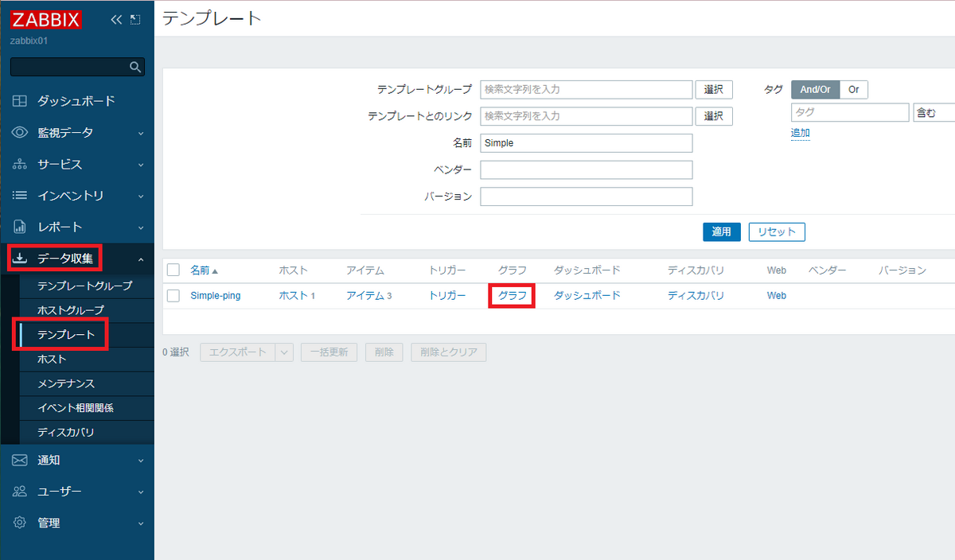Click the sidebar hide/kiosk toggle icon
This screenshot has height=560, width=955.
click(x=135, y=20)
